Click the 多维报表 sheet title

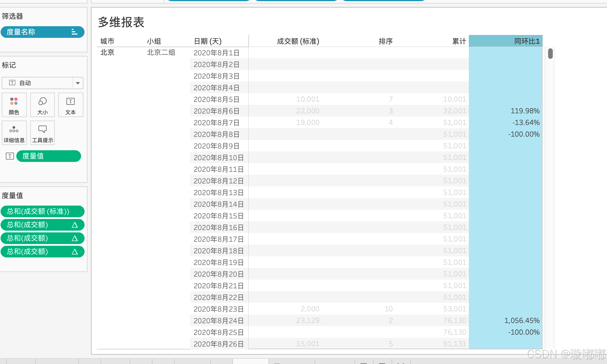pos(121,22)
